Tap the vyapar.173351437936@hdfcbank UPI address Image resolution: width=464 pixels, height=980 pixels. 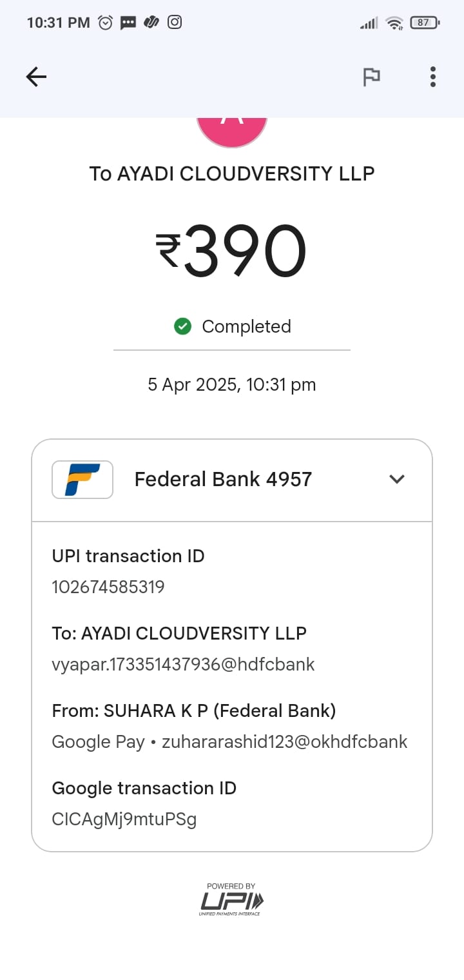[x=183, y=664]
